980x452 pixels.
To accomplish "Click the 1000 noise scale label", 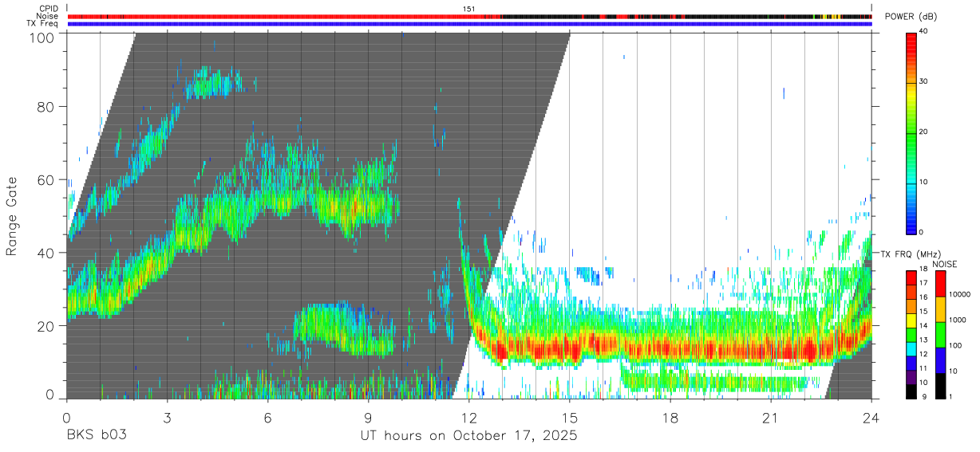I will point(956,320).
